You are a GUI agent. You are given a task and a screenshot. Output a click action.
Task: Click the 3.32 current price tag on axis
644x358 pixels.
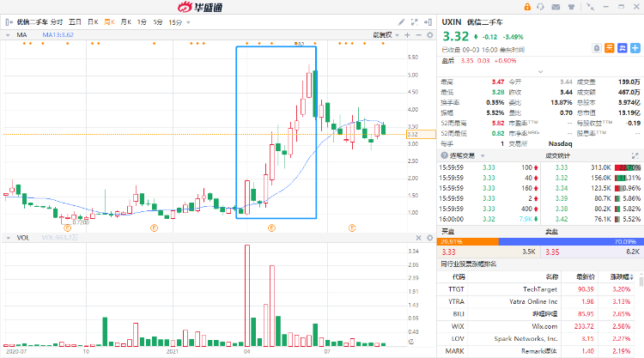(421, 134)
